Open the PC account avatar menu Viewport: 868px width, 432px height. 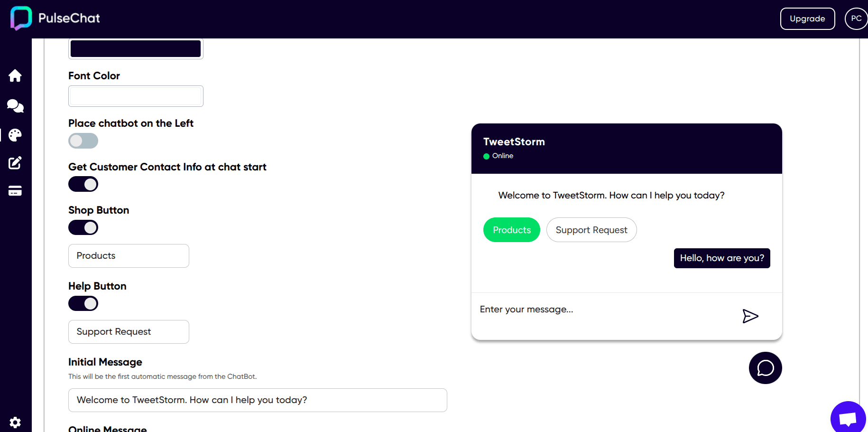[856, 18]
